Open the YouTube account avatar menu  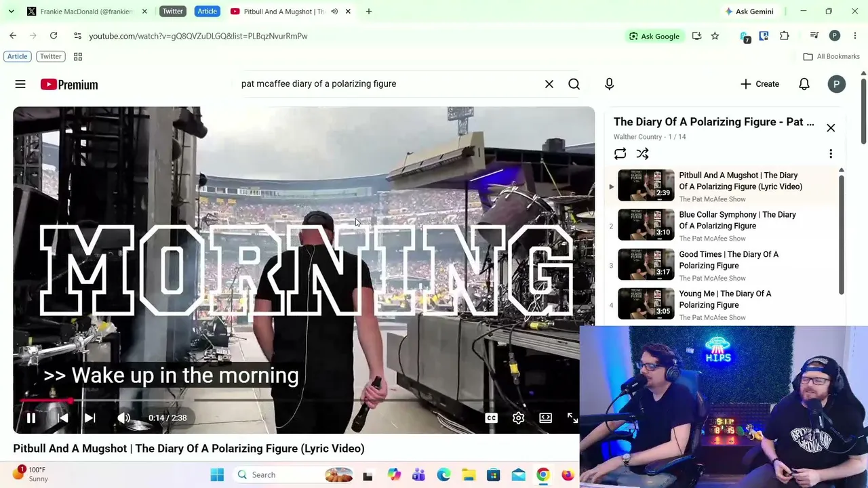click(x=837, y=84)
